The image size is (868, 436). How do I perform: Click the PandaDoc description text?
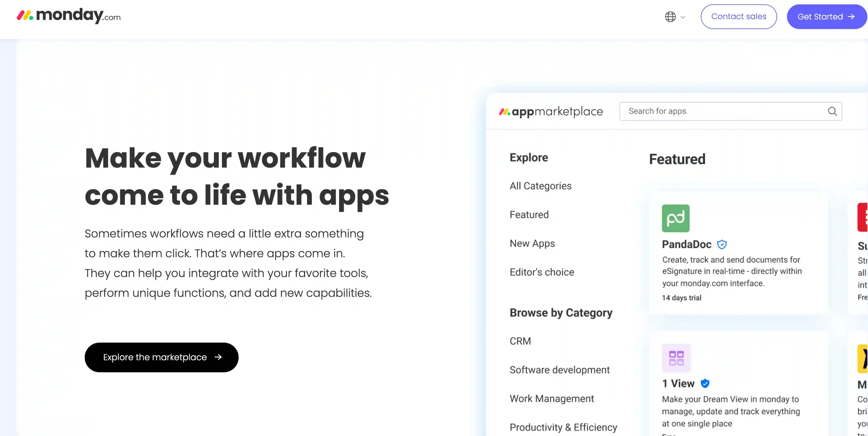coord(732,271)
